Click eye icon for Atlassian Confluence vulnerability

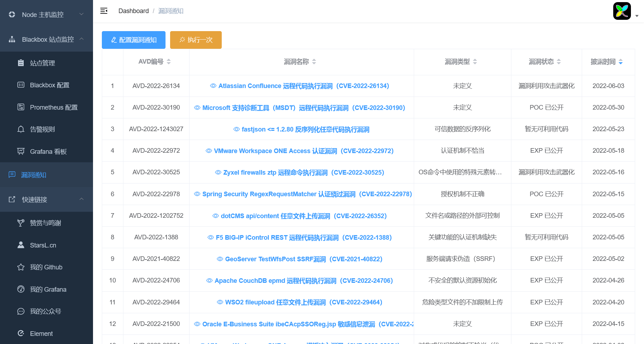click(213, 86)
